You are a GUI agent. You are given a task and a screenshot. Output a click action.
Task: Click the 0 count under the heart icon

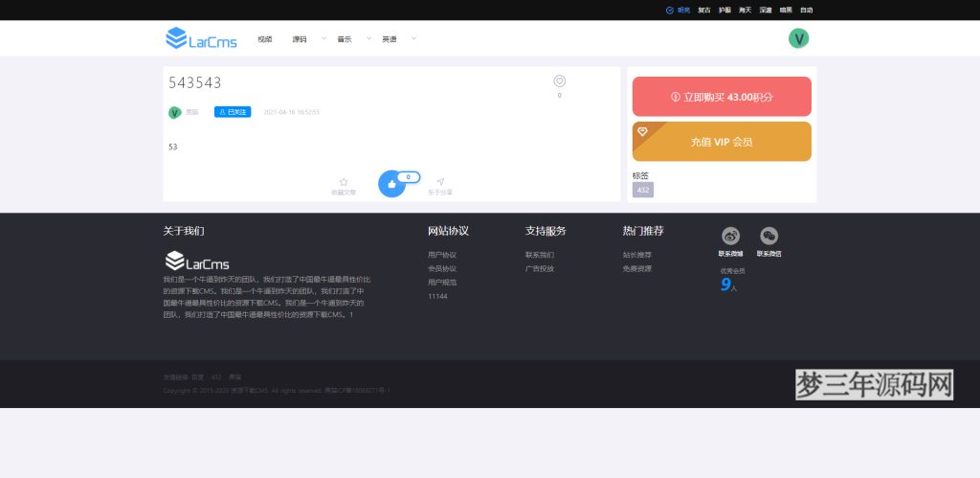coord(559,96)
